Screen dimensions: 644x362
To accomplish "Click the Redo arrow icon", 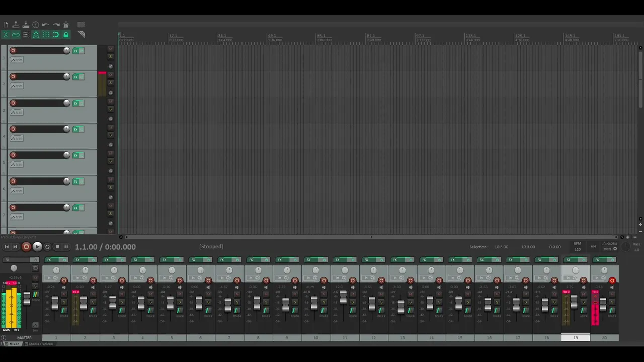I will point(56,25).
